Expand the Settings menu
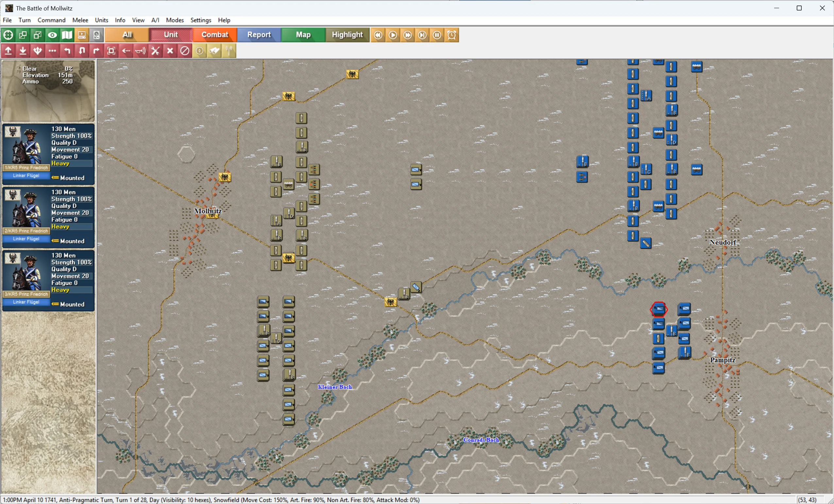The height and width of the screenshot is (504, 834). (201, 20)
